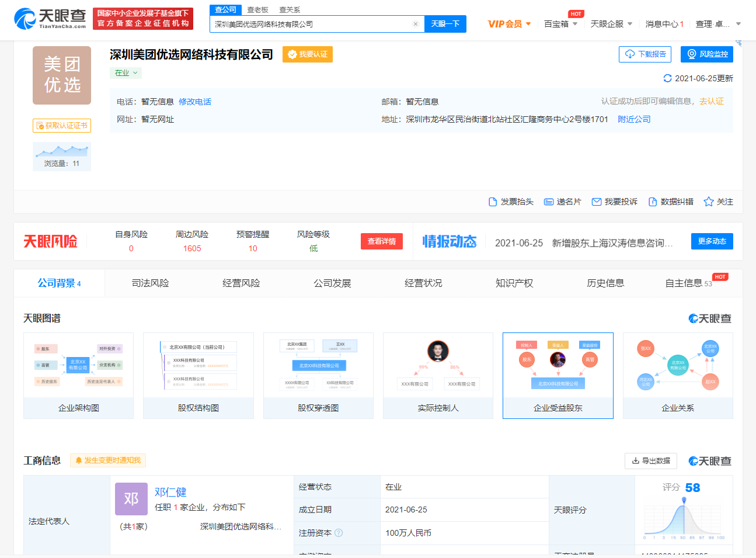The width and height of the screenshot is (756, 558).
Task: Open the 企业受益股东 thumbnail
Action: (558, 376)
